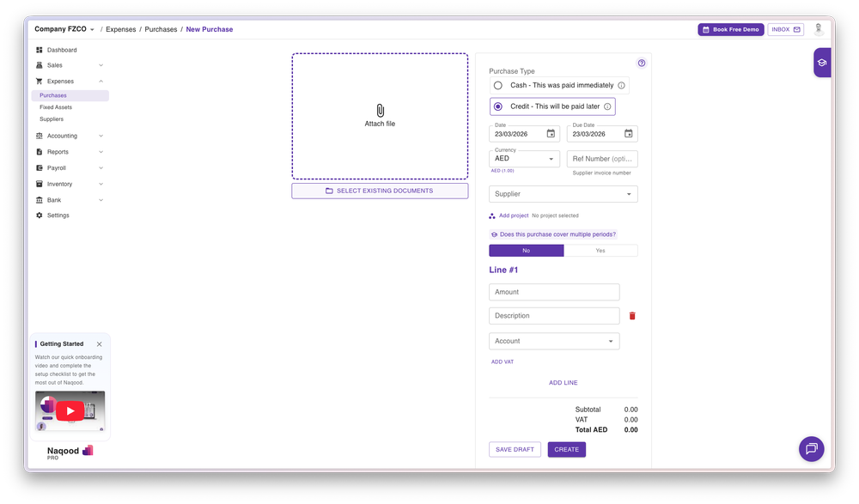Click the Expenses cart icon
Screen dimensions: 859x504
pos(38,80)
